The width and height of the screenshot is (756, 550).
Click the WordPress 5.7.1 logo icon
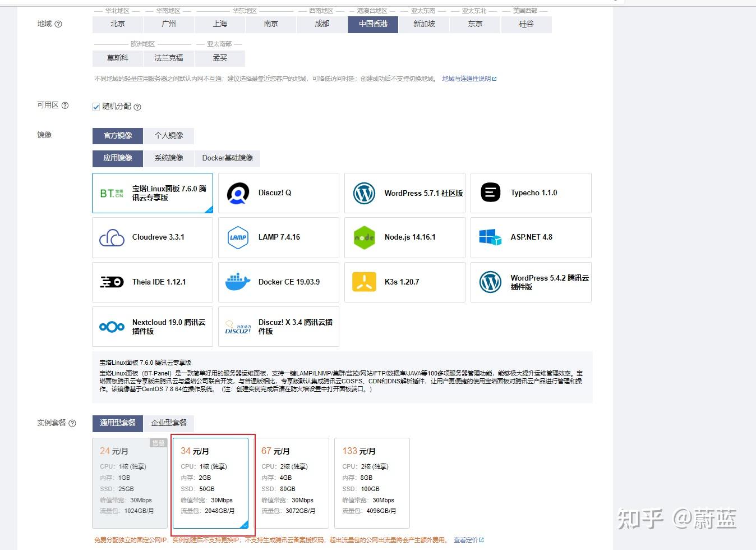coord(364,193)
